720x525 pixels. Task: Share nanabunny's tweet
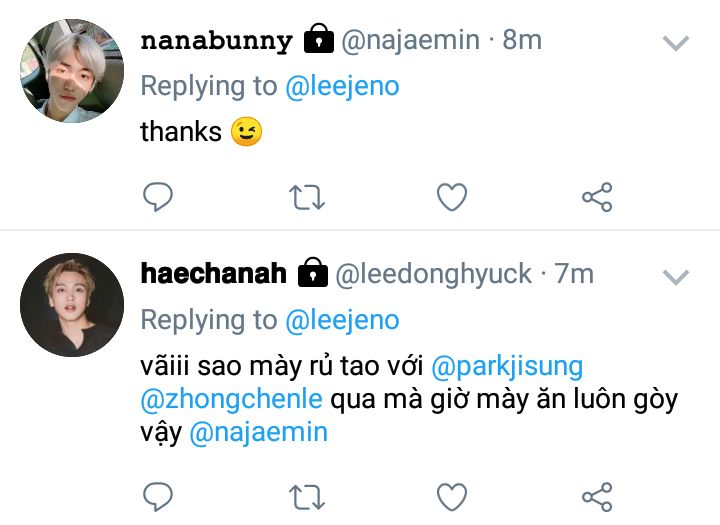597,197
